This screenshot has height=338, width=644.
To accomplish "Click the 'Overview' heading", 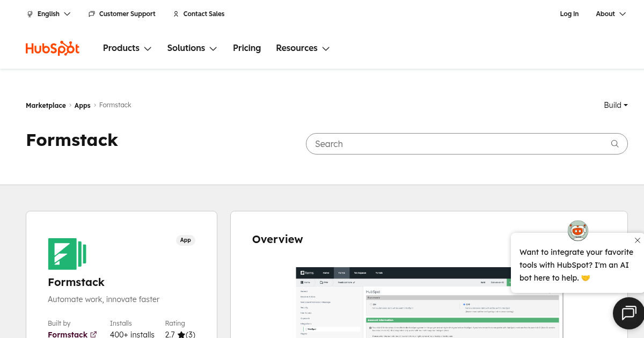I will tap(277, 239).
